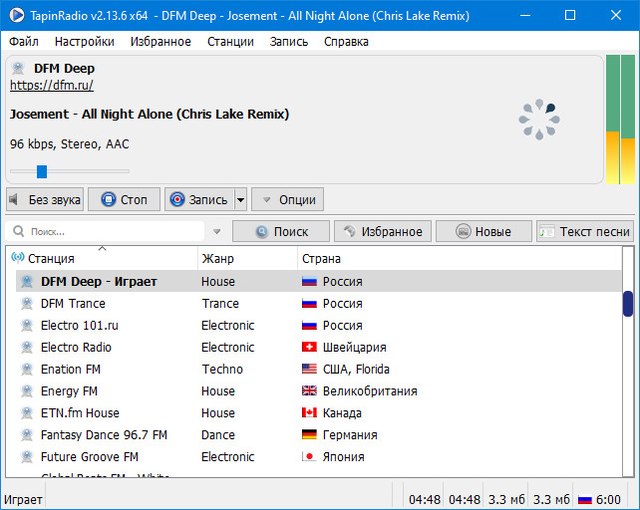The width and height of the screenshot is (640, 510).
Task: Click the DFM Trance station icon
Action: point(27,304)
